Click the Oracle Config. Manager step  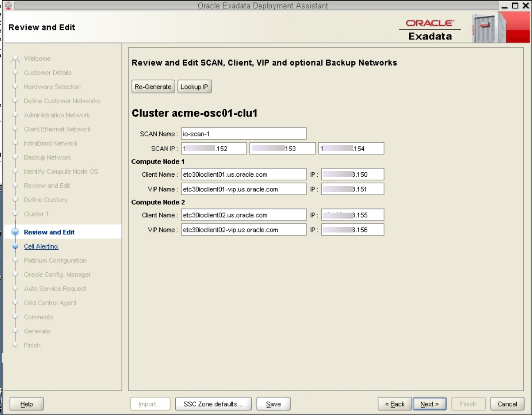[57, 275]
